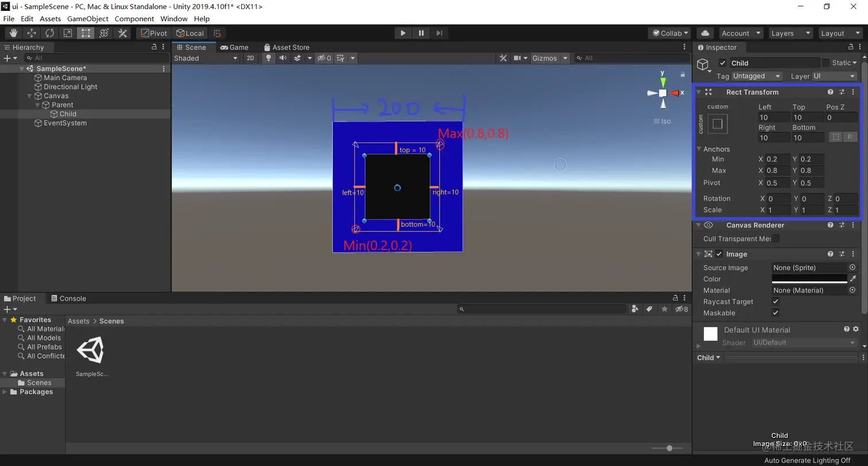Switch to the Game tab

pos(234,47)
